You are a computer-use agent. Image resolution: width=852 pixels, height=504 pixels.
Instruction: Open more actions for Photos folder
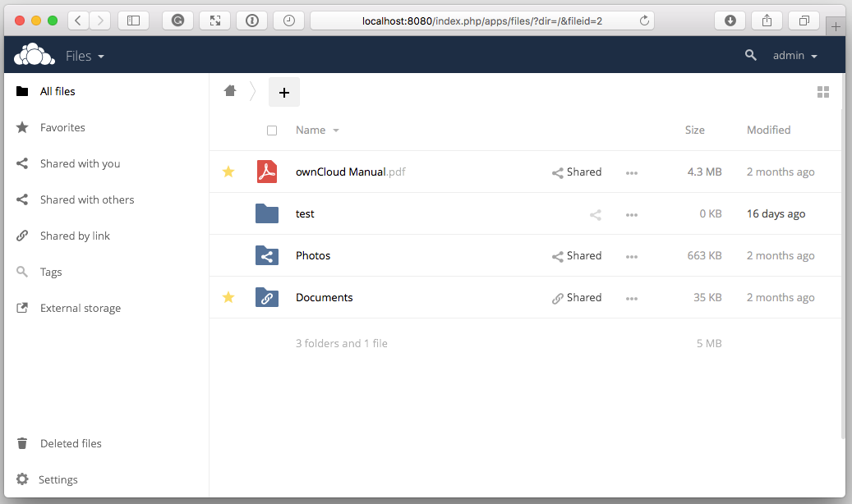tap(631, 257)
